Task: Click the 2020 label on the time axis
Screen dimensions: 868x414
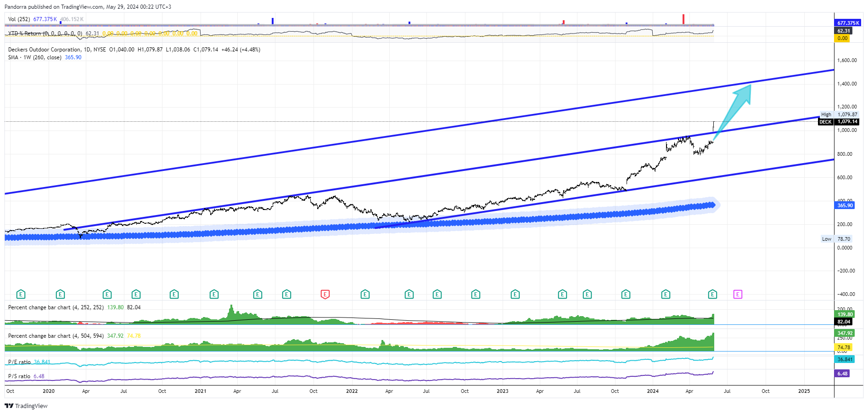Action: click(49, 391)
